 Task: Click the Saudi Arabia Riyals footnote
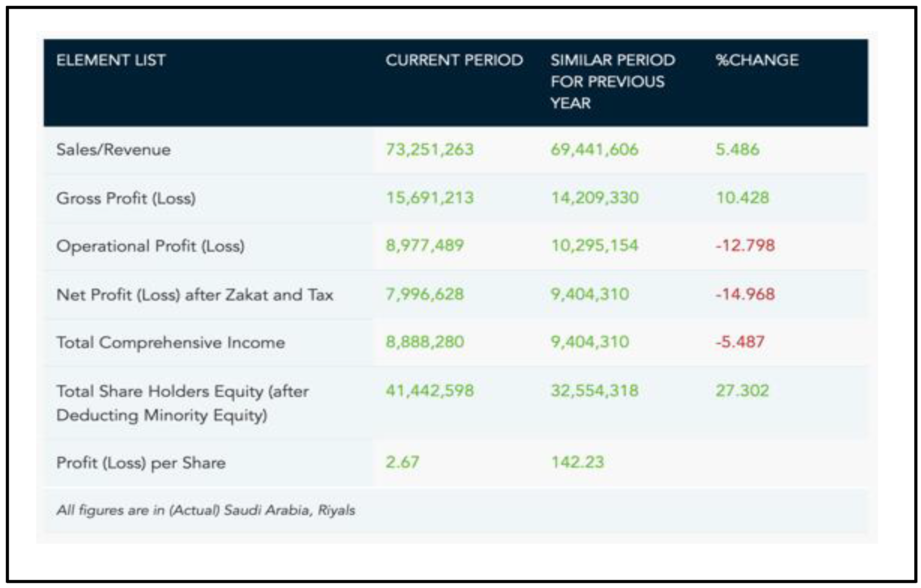tap(206, 510)
